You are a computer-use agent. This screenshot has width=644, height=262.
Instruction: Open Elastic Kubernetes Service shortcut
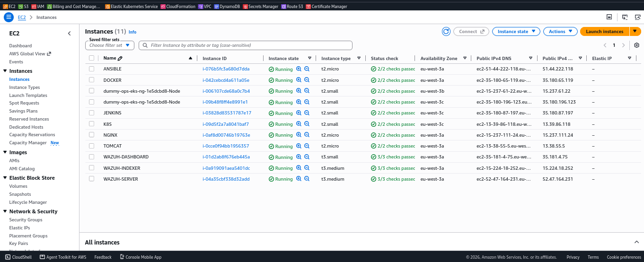pyautogui.click(x=132, y=6)
